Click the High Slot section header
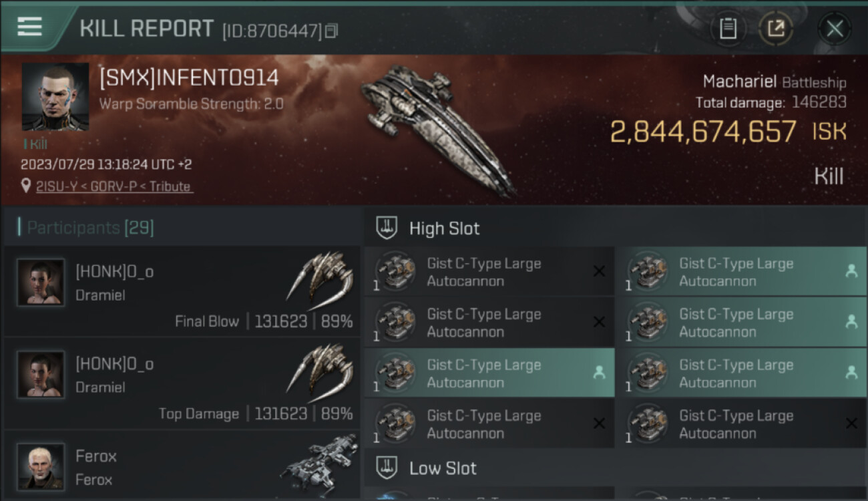The height and width of the screenshot is (501, 868). (444, 228)
